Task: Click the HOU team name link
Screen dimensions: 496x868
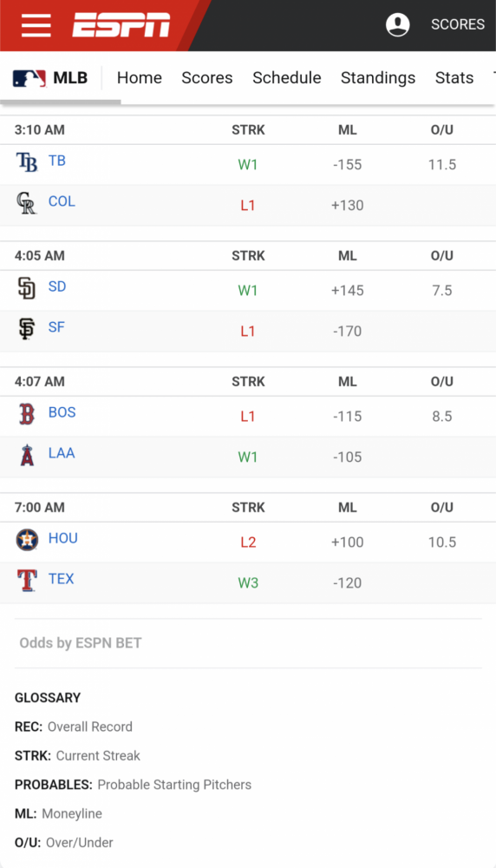Action: [63, 538]
